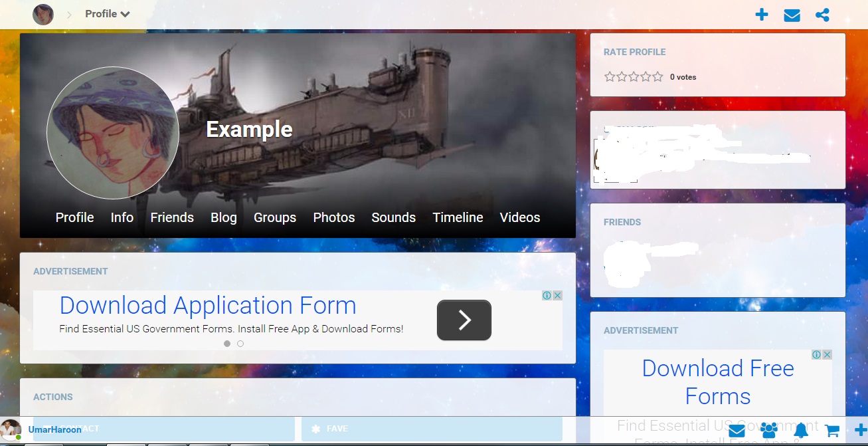Click the plus icon in bottom bar
The height and width of the screenshot is (446, 868).
pos(861,430)
